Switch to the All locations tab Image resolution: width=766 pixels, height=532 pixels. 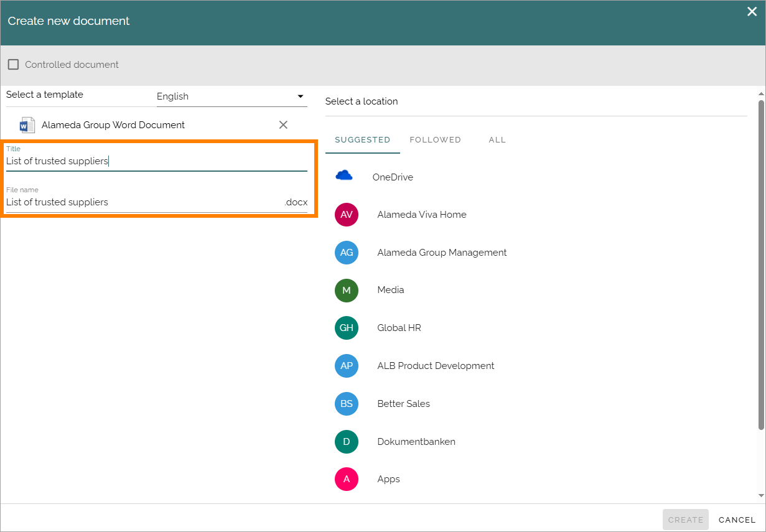pyautogui.click(x=497, y=140)
